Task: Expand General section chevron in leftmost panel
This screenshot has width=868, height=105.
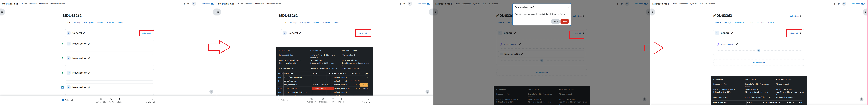Action: click(69, 33)
